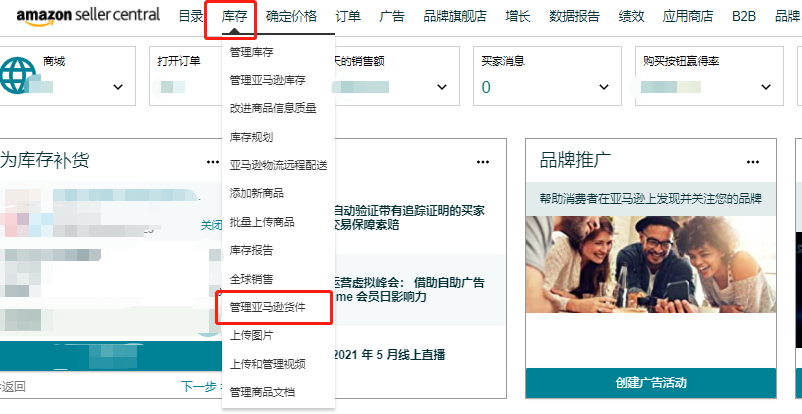Open news 2021 年 5 月线上直播

[x=389, y=355]
